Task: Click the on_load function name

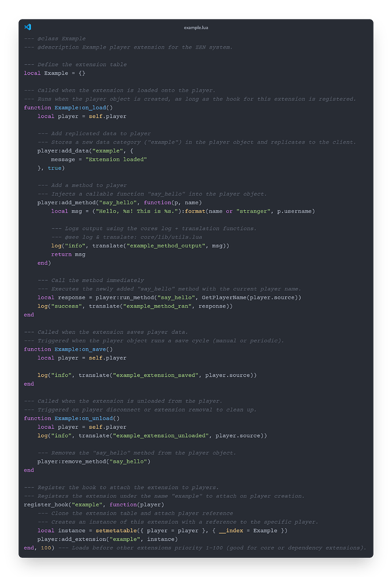Action: pyautogui.click(x=92, y=107)
